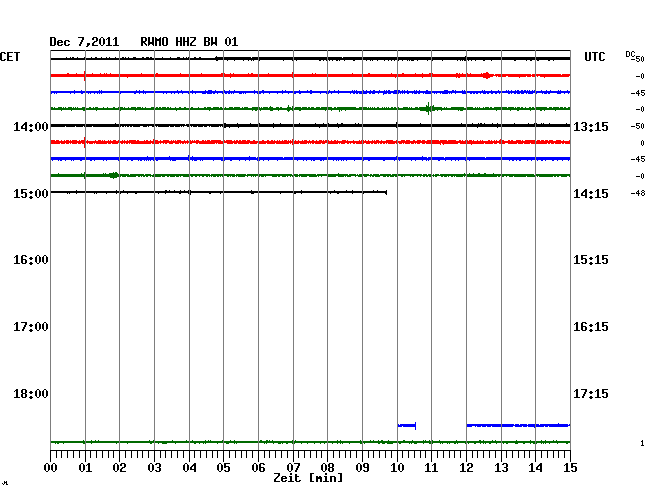
Task: Click the 13:15 UTC time label
Action: coord(591,126)
